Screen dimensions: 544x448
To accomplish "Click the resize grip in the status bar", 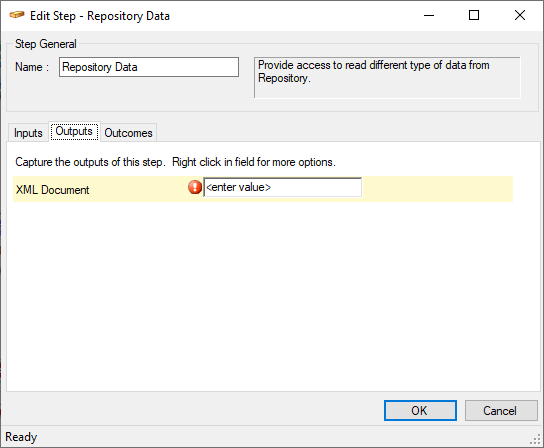I will click(x=536, y=440).
